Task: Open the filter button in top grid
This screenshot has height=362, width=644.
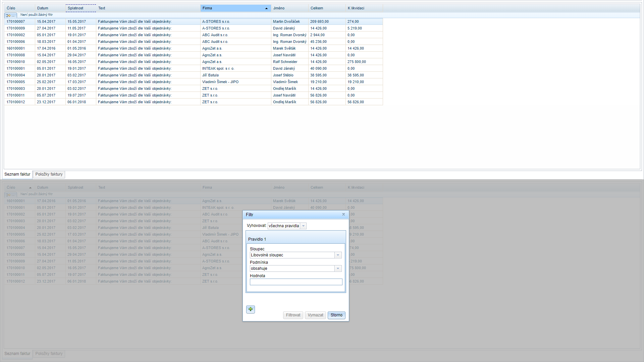Action: 10,15
